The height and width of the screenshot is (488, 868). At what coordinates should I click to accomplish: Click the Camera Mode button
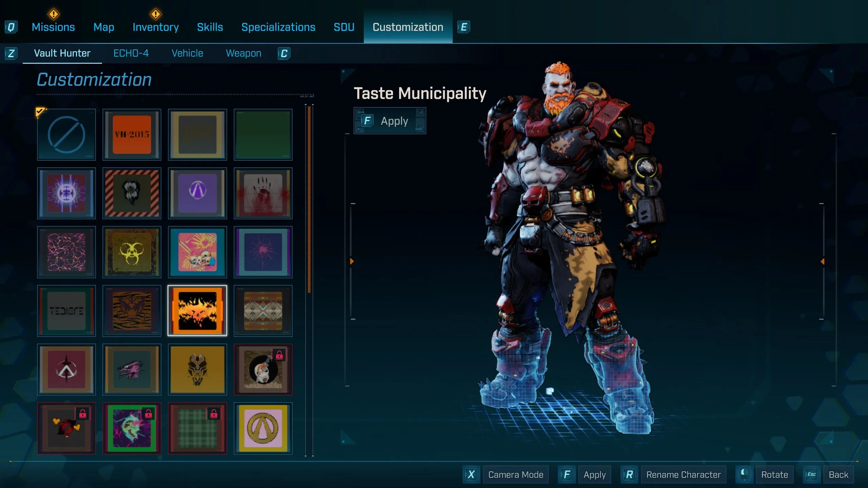point(516,474)
